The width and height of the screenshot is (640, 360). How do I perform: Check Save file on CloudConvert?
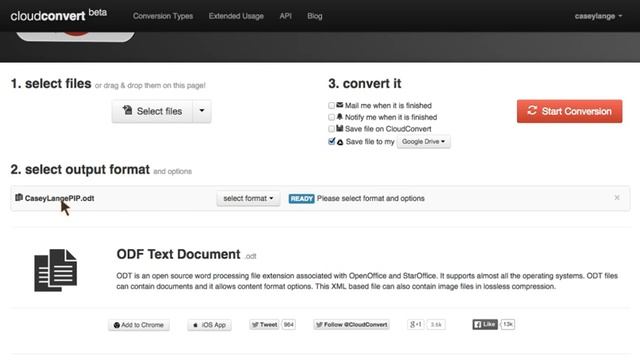331,129
